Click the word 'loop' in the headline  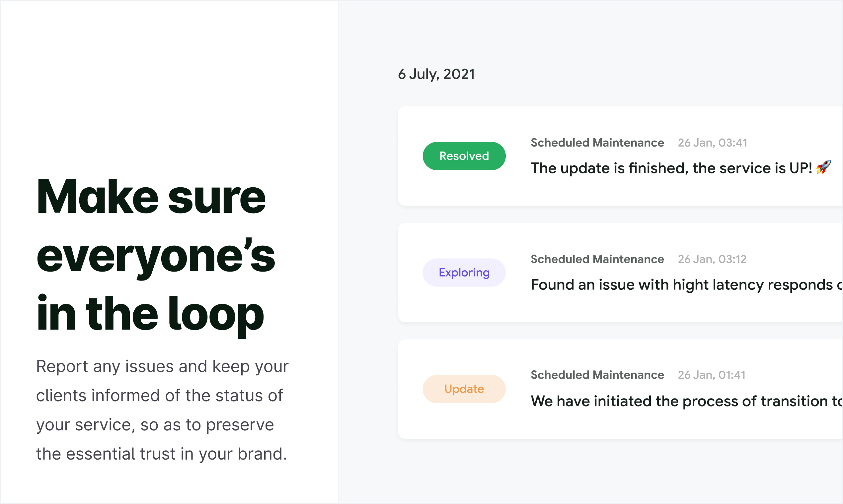click(216, 314)
